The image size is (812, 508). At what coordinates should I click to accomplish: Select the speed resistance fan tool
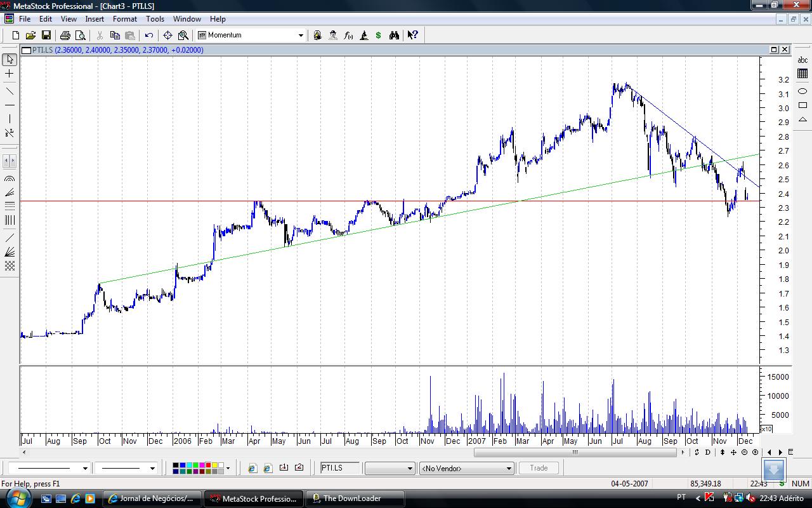(10, 252)
